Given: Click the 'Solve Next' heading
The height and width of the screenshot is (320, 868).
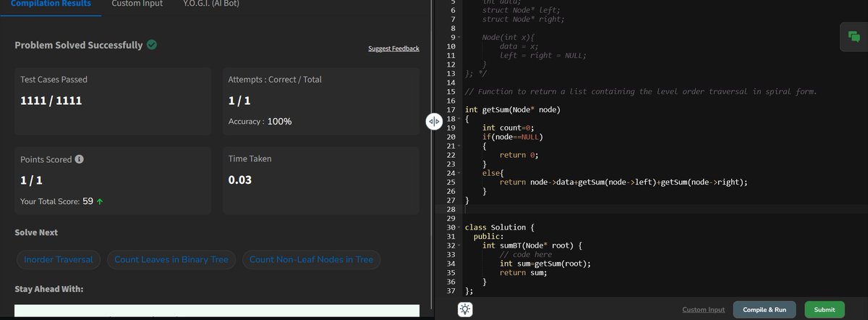Looking at the screenshot, I should pos(36,232).
